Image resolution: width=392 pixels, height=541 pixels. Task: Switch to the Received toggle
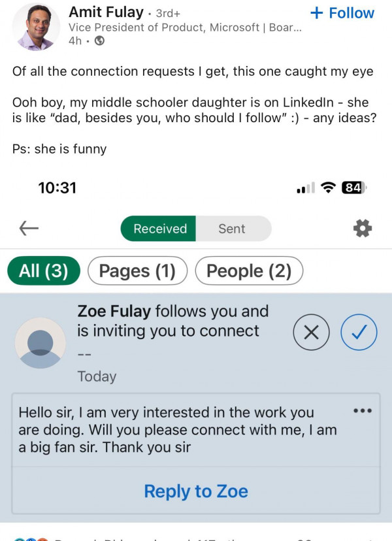coord(160,229)
